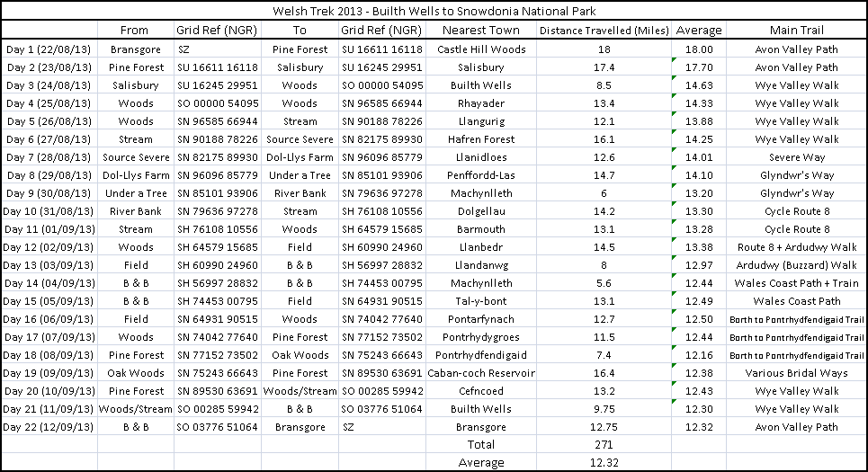
Task: Click the "Main Trail" column header
Action: click(797, 31)
